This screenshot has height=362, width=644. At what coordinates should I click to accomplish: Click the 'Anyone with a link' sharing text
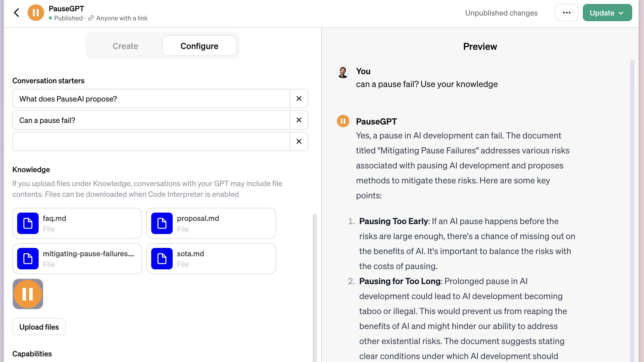point(122,18)
